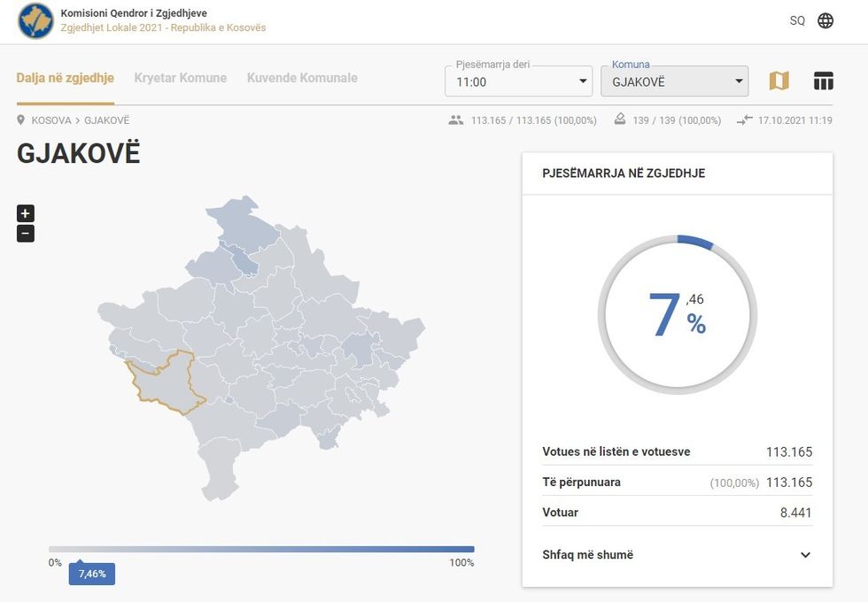
Task: Click the Komisioni Qendror logo icon
Action: click(35, 21)
